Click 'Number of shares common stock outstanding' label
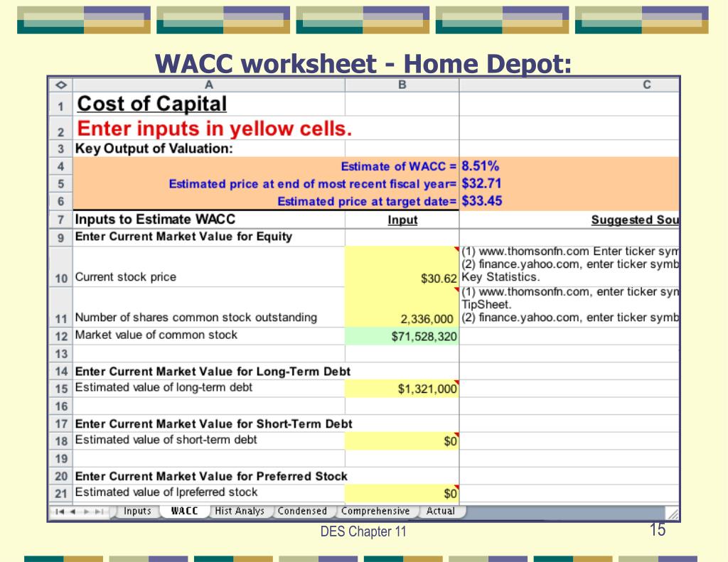 [196, 318]
